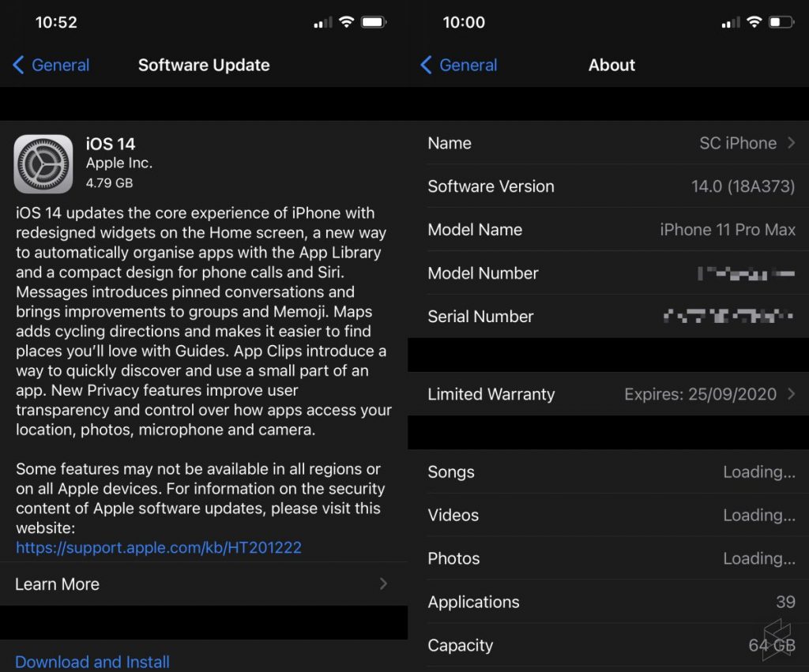Tap Wi-Fi icon in Software Update status bar

pyautogui.click(x=346, y=22)
